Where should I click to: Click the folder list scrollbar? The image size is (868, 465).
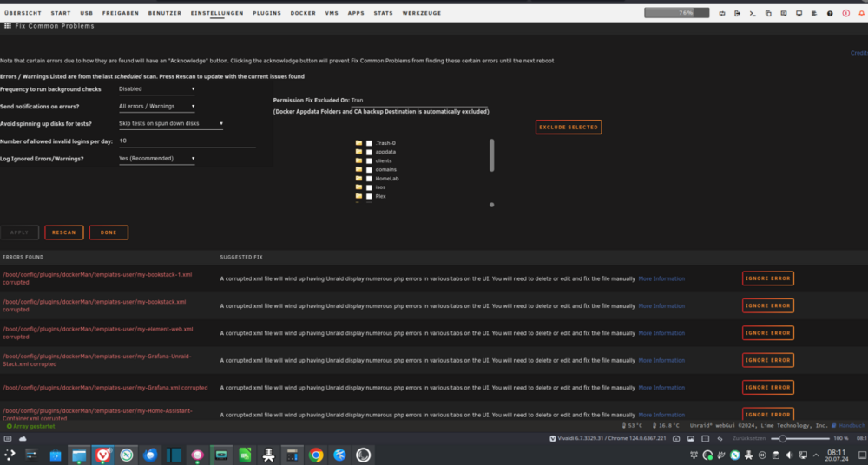pos(491,155)
